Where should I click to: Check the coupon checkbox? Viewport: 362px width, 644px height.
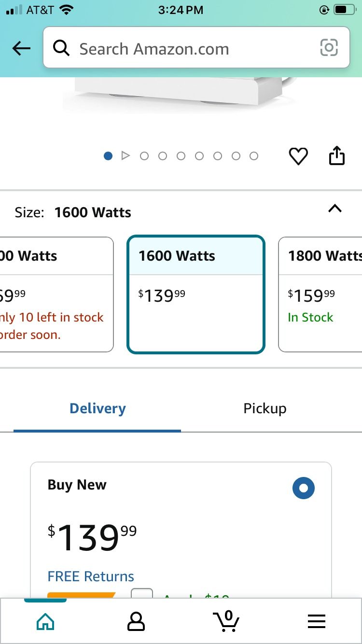tap(142, 594)
